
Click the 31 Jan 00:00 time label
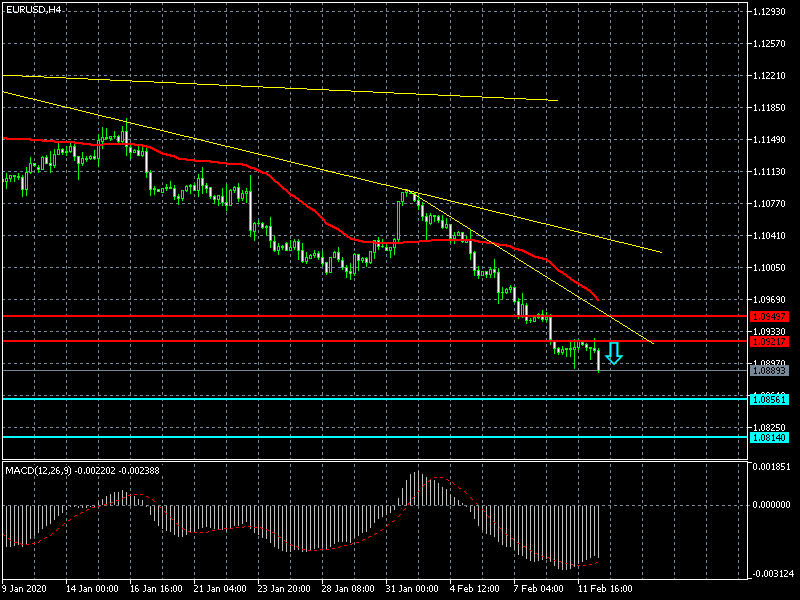coord(411,588)
